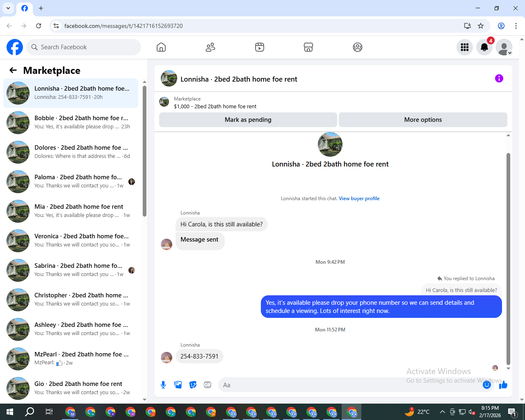The width and height of the screenshot is (525, 420).
Task: Click the back arrow beside Marketplace
Action: click(x=13, y=70)
